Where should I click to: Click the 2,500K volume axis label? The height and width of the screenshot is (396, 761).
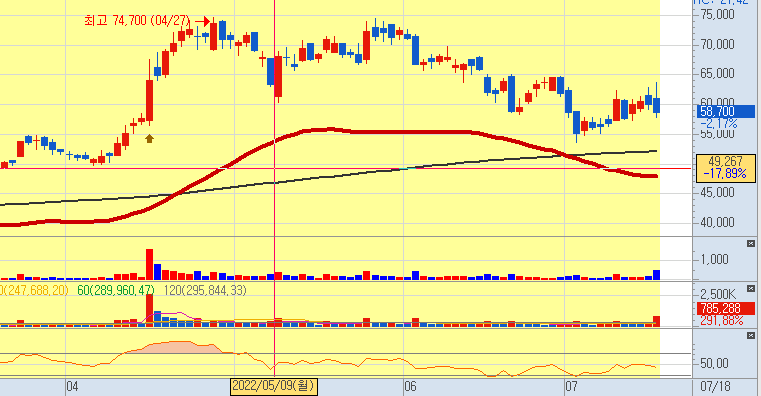[718, 295]
